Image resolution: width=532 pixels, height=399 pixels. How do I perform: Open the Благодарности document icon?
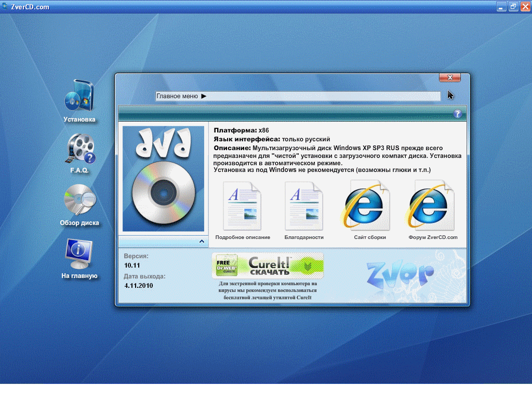pyautogui.click(x=304, y=206)
